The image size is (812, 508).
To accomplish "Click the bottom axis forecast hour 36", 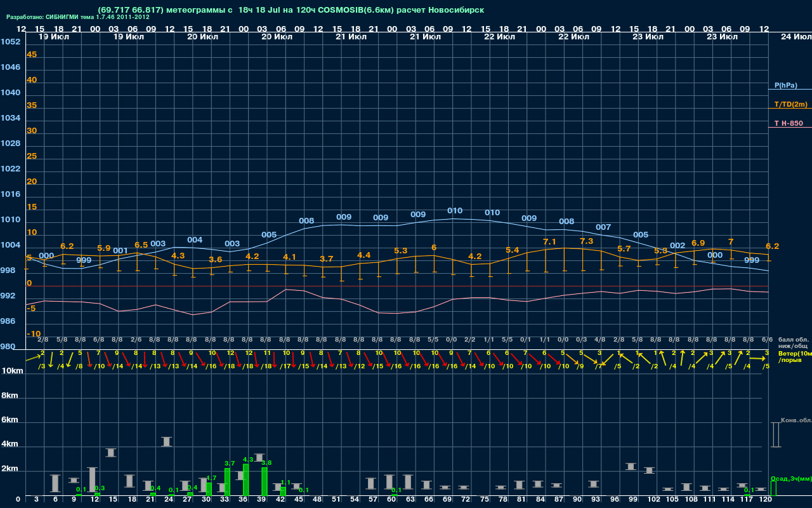I will [244, 500].
